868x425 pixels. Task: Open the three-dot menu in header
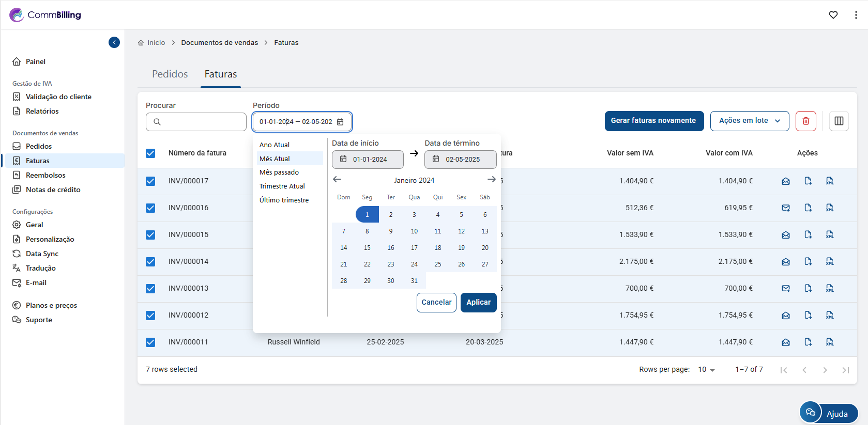[x=856, y=15]
